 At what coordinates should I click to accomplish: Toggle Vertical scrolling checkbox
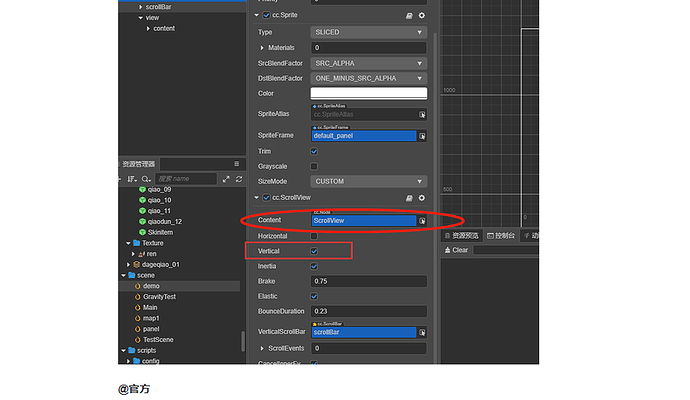coord(314,251)
